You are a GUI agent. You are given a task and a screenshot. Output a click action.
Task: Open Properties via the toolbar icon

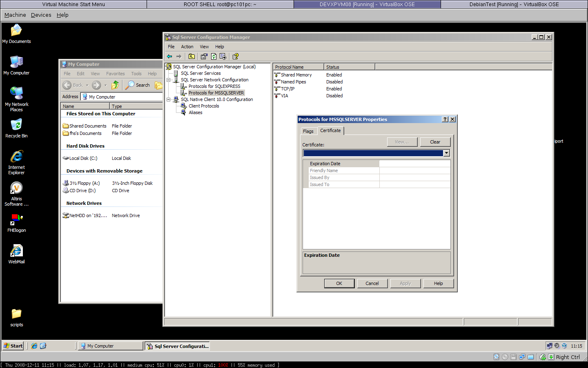[x=204, y=56]
